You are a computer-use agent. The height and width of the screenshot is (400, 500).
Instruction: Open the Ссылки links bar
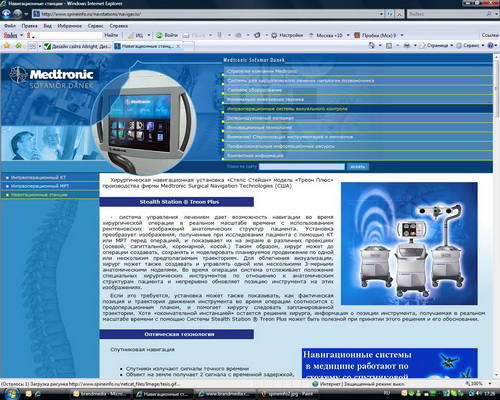click(490, 35)
